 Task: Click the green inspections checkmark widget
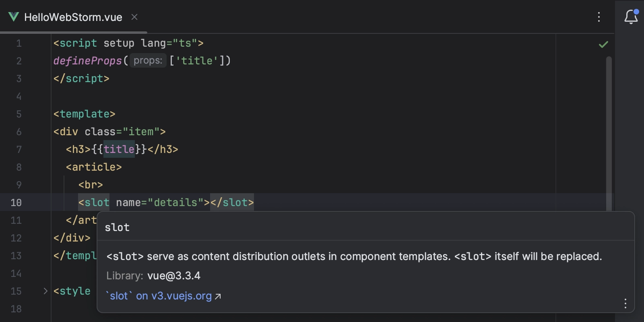pyautogui.click(x=603, y=44)
